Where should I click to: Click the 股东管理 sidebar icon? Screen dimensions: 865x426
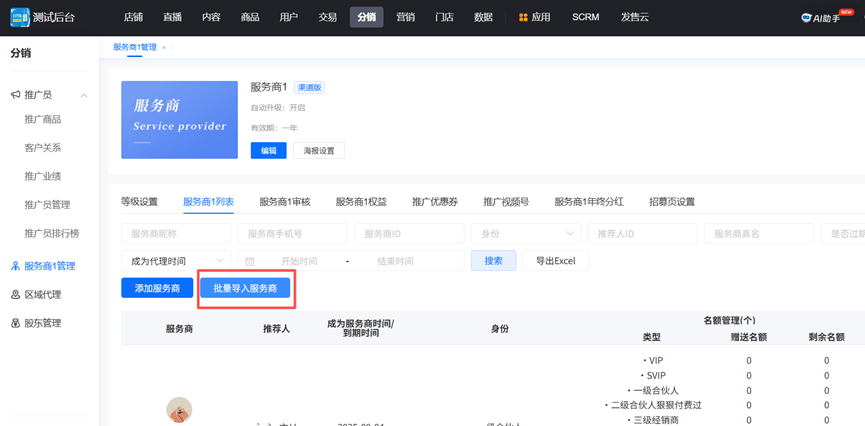pyautogui.click(x=15, y=323)
